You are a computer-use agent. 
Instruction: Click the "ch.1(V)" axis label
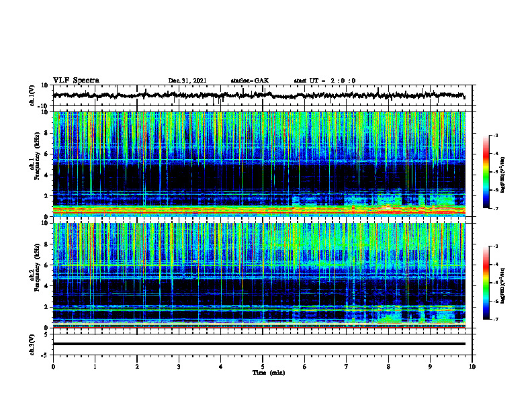pos(32,95)
